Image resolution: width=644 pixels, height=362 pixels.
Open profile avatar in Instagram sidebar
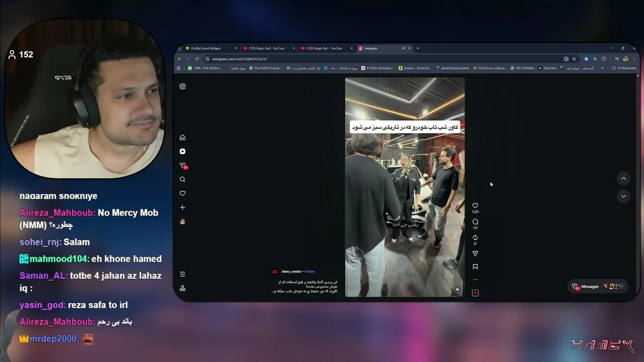tap(183, 221)
